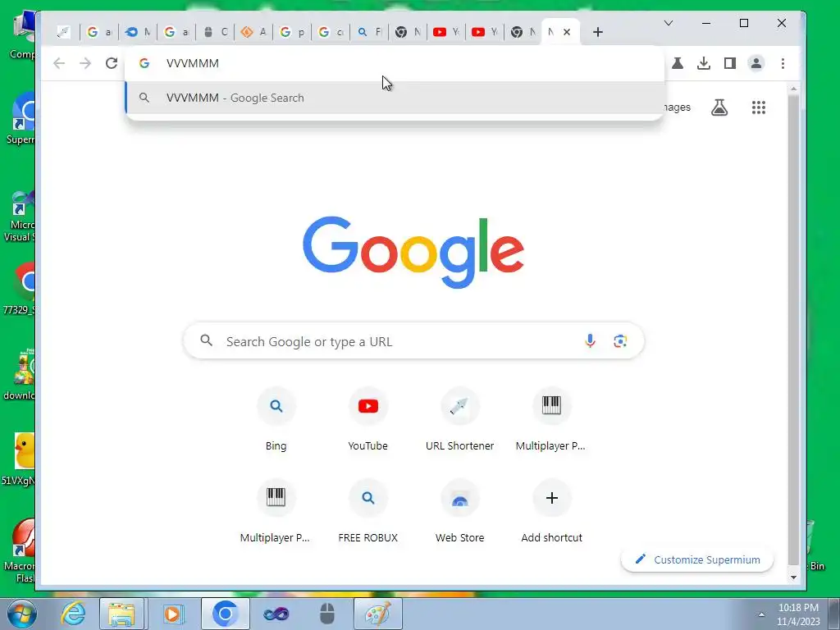Search by image with the Google Lens icon

point(620,340)
